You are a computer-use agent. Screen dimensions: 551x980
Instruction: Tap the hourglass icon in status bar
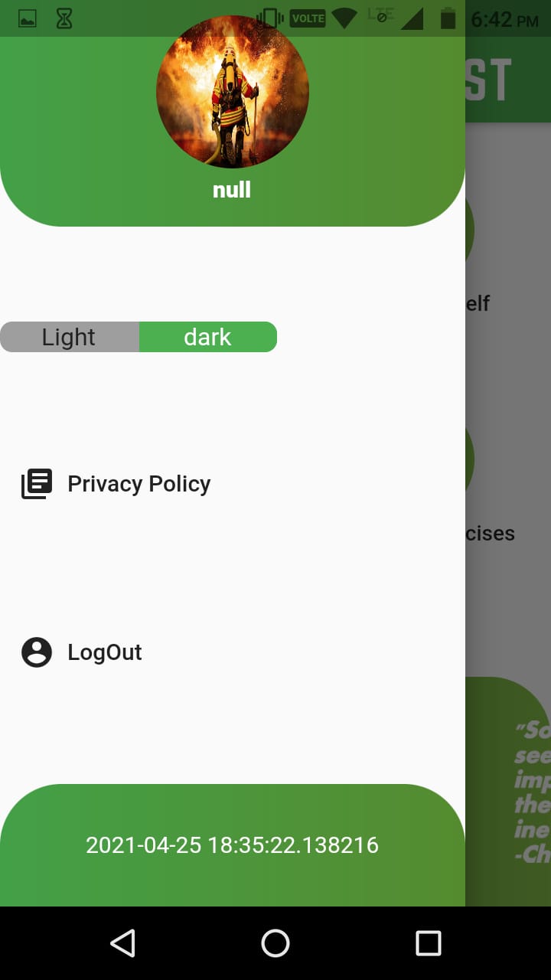(x=64, y=19)
